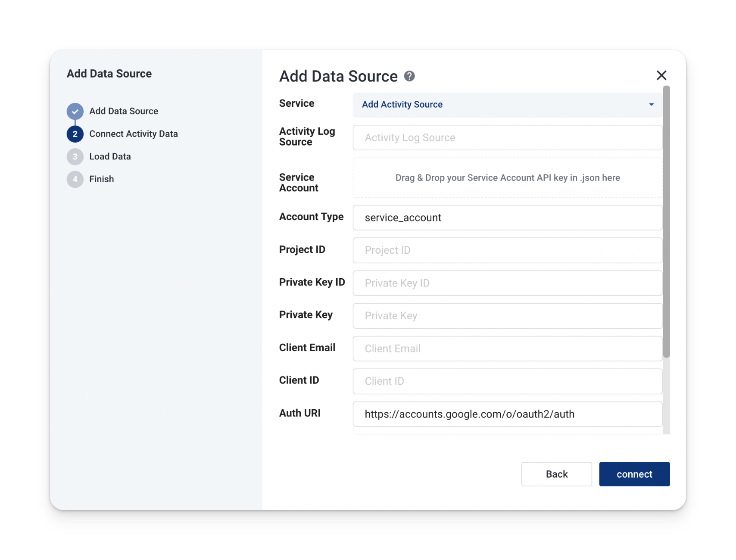Click the step 2 circle icon
The height and width of the screenshot is (560, 736).
(75, 134)
